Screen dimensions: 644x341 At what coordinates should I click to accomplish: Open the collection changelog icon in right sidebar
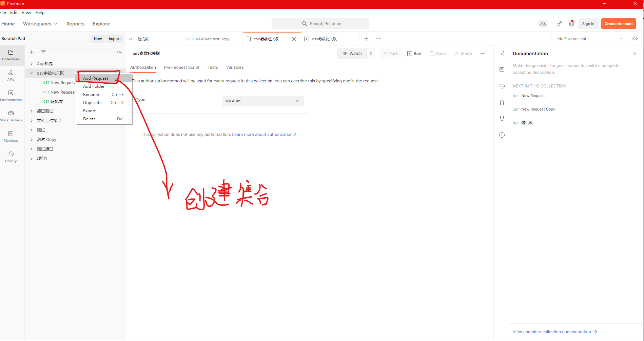tap(502, 86)
